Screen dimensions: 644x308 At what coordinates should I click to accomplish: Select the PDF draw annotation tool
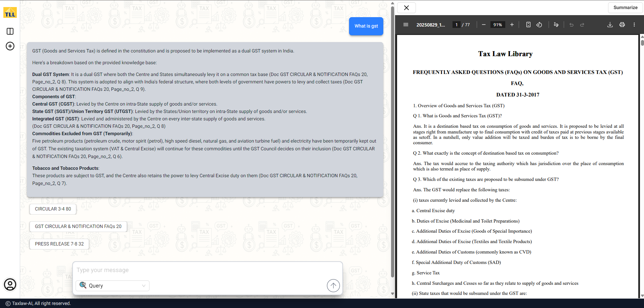[x=556, y=25]
